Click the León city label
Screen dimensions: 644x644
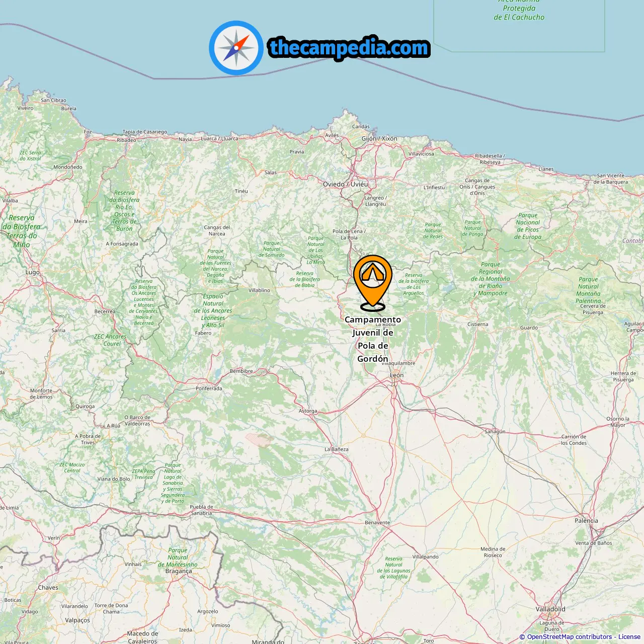(x=396, y=375)
